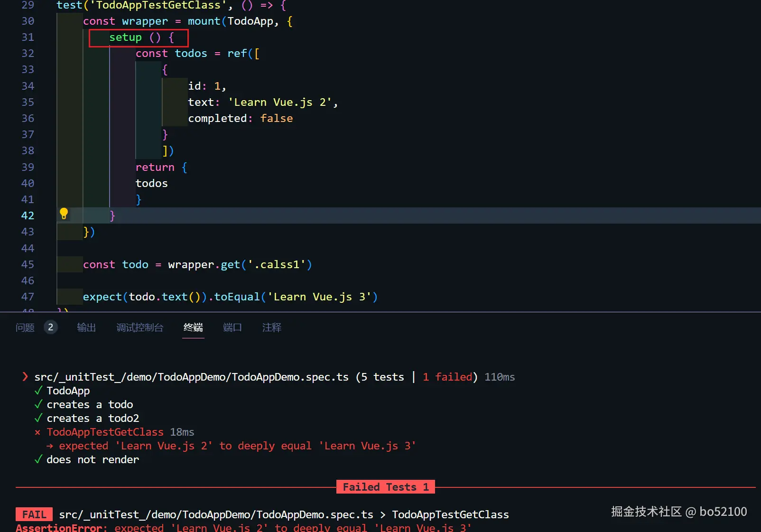Click the 'AssertionError' message line
Viewport: 761px width, 532px height.
click(x=243, y=528)
